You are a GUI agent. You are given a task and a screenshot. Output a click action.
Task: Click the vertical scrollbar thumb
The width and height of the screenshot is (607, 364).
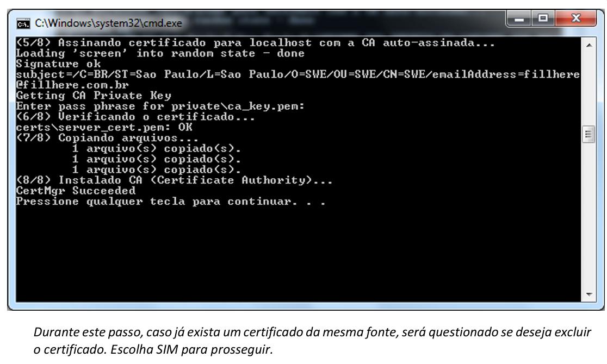589,135
